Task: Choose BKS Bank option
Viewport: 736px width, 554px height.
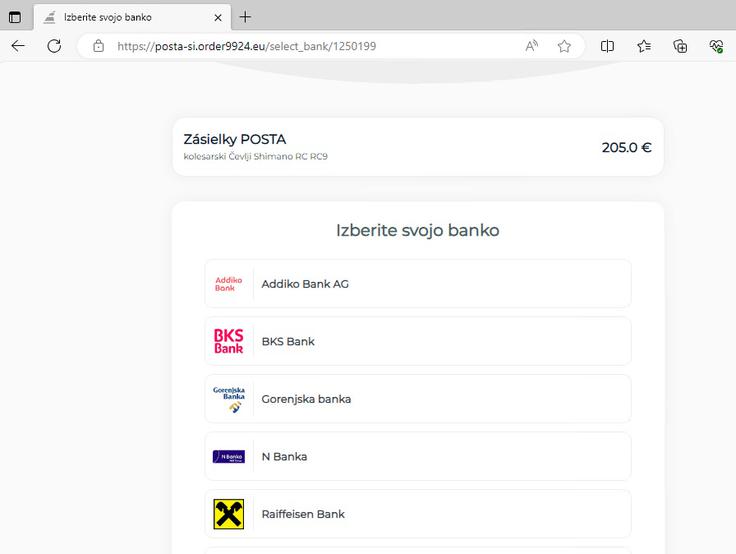Action: click(x=418, y=341)
